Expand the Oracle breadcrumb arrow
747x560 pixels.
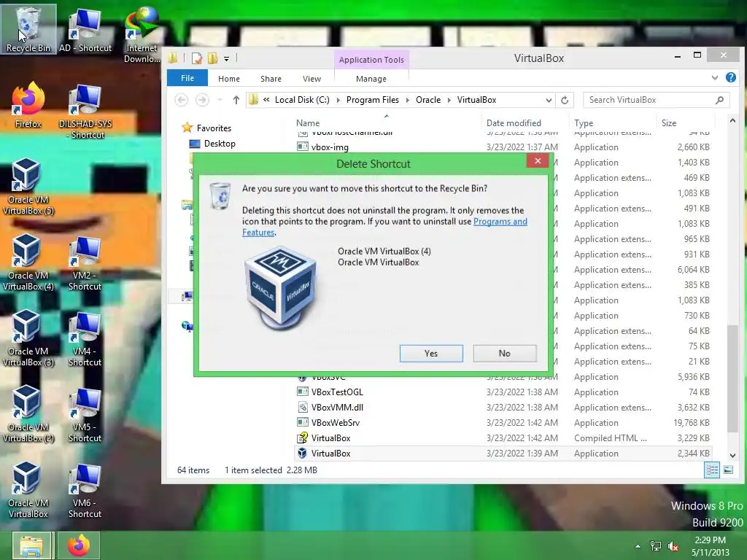[449, 100]
